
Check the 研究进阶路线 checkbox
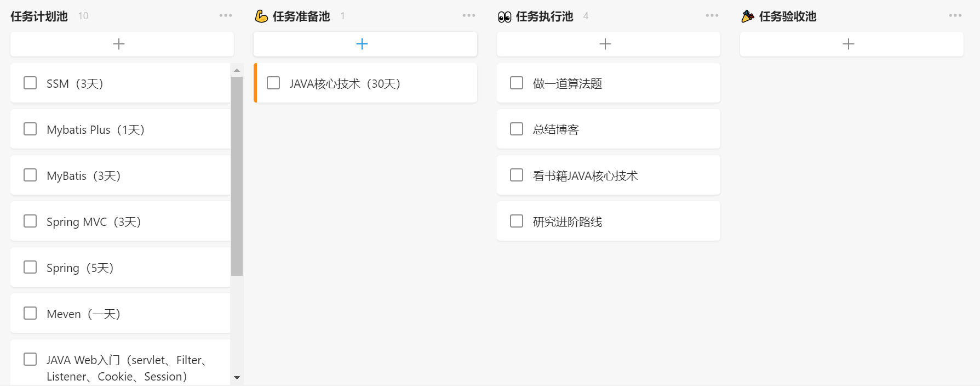[517, 221]
